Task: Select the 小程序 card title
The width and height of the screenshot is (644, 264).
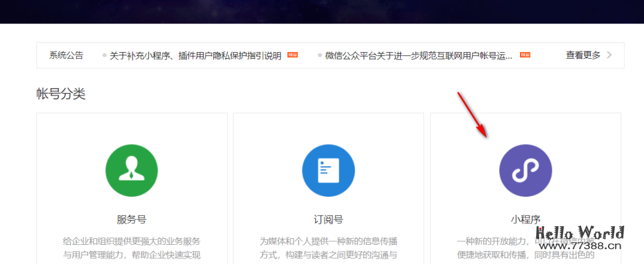Action: point(526,220)
